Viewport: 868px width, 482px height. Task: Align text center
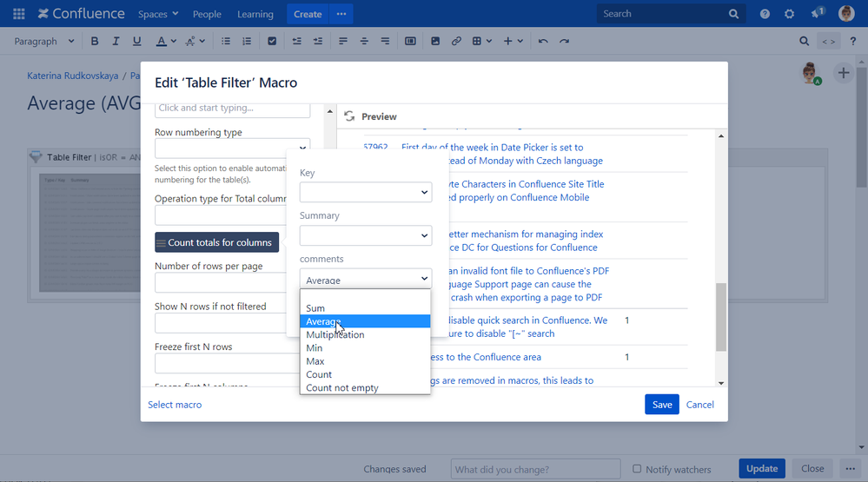[x=364, y=41]
